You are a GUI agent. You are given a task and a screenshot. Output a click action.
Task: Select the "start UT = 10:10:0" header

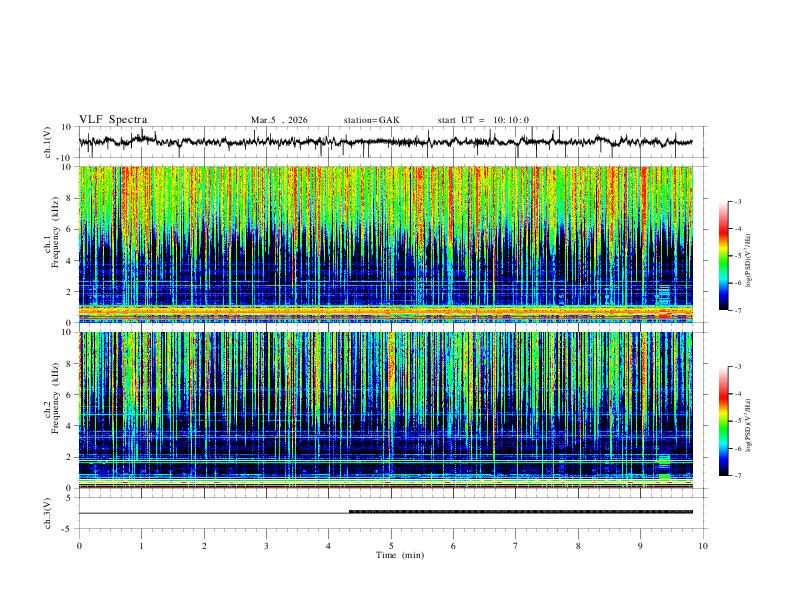(483, 120)
